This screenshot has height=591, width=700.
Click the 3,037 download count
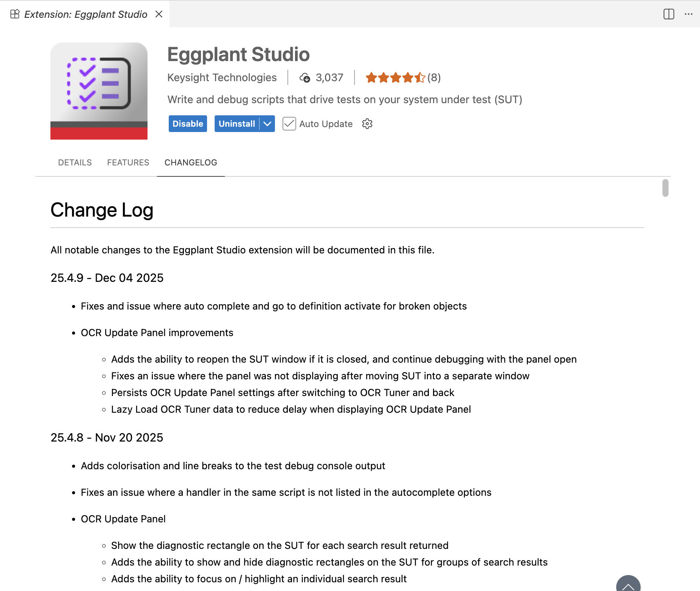click(x=329, y=77)
